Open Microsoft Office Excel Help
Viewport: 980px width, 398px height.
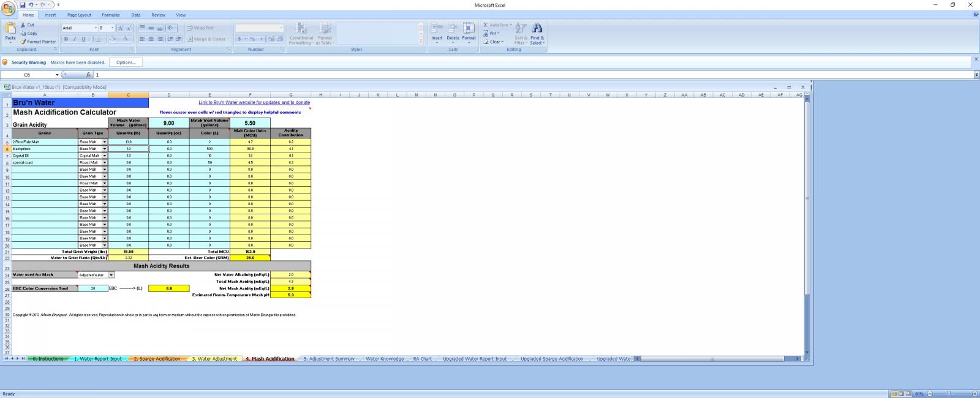(975, 15)
